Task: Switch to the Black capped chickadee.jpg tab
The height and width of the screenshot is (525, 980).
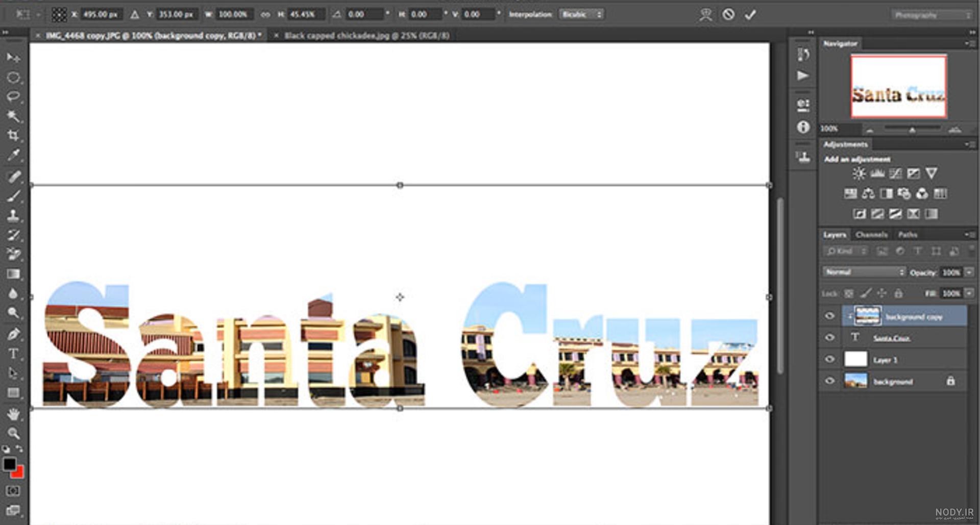Action: tap(366, 36)
